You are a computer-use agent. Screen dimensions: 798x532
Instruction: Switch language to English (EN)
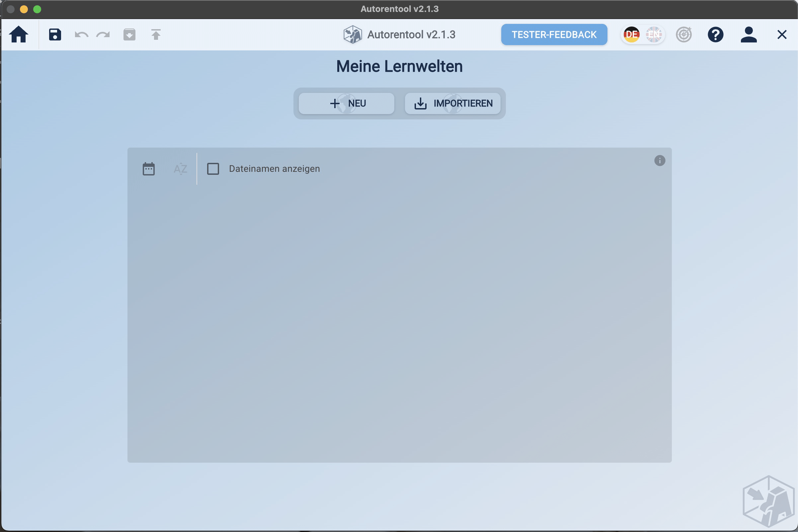pos(654,34)
